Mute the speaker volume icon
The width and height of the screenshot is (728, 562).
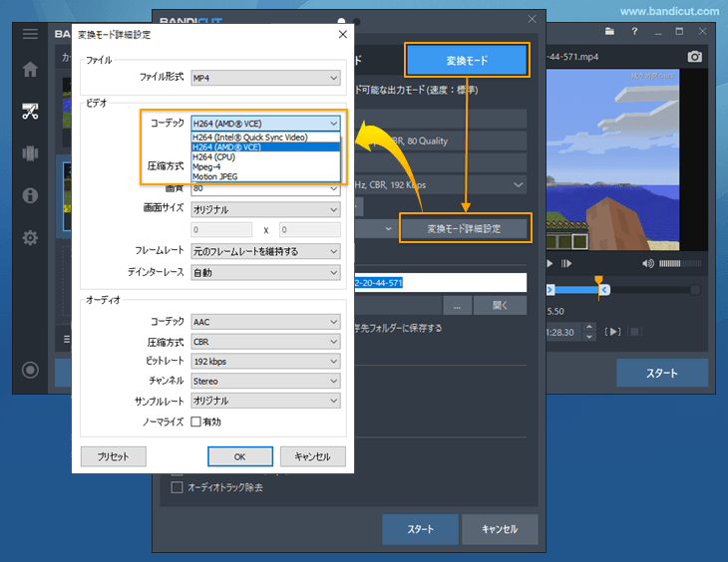[x=647, y=264]
